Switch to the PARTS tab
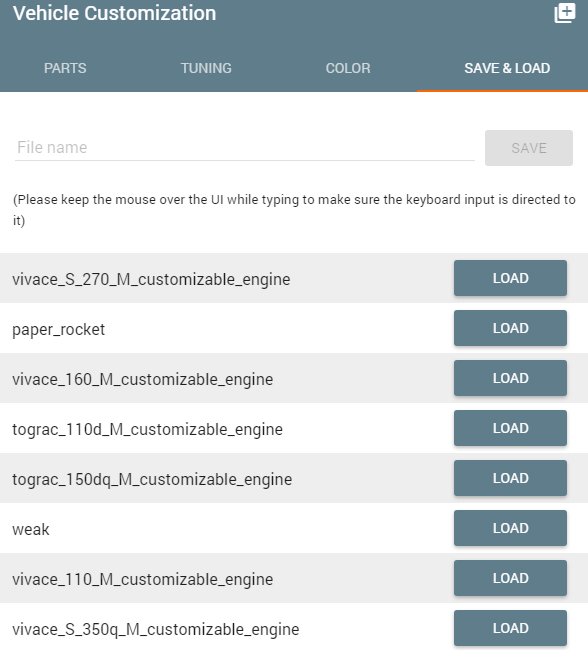588x650 pixels. (x=65, y=68)
